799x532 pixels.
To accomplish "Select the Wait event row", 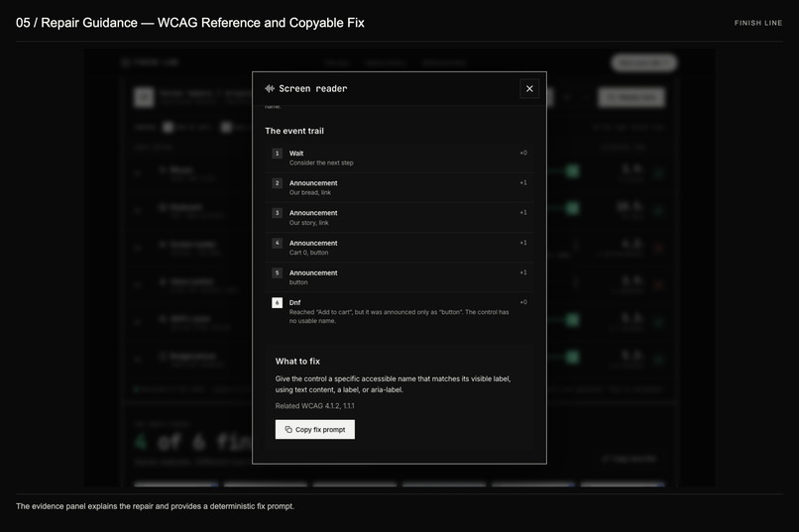I will (x=399, y=158).
